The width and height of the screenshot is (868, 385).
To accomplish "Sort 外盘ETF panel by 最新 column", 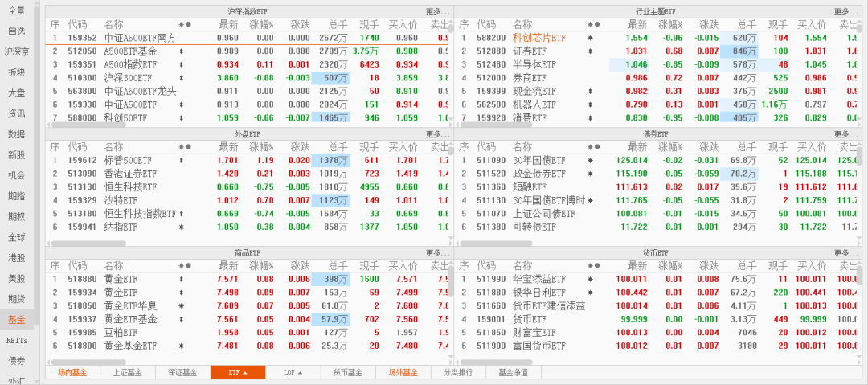I will click(228, 147).
